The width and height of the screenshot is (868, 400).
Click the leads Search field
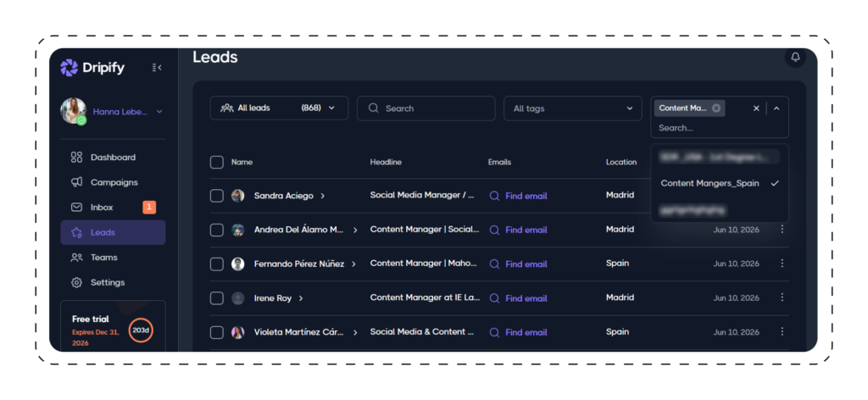pos(426,108)
